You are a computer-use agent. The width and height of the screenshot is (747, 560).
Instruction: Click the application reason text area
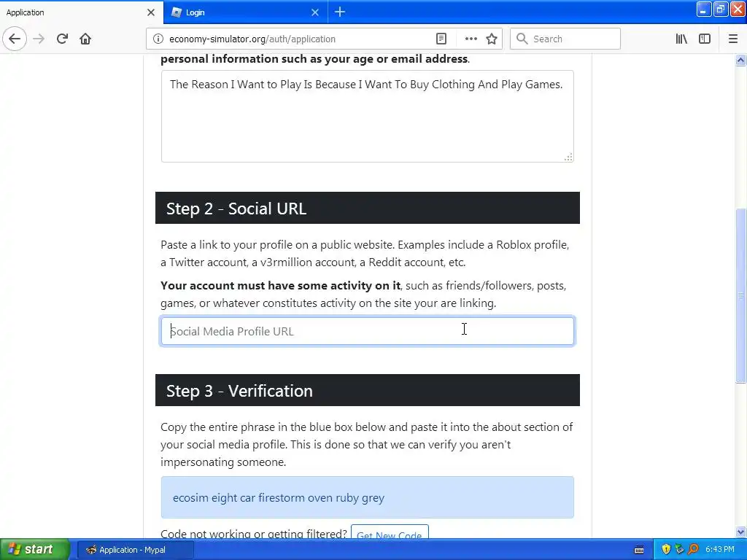click(x=368, y=116)
